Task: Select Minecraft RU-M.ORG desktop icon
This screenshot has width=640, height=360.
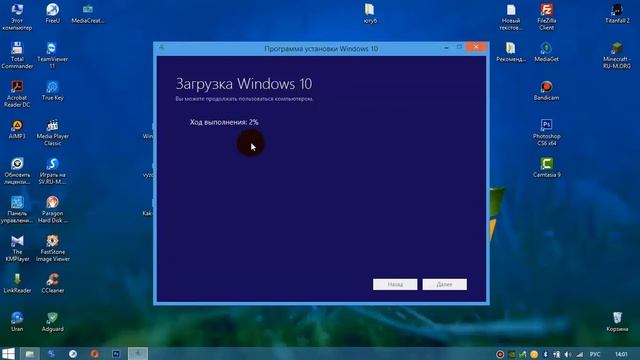Action: click(617, 55)
